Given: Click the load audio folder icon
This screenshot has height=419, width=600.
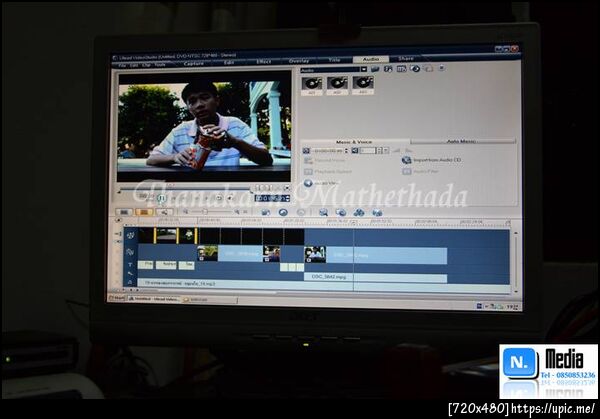Looking at the screenshot, I should click(x=375, y=69).
